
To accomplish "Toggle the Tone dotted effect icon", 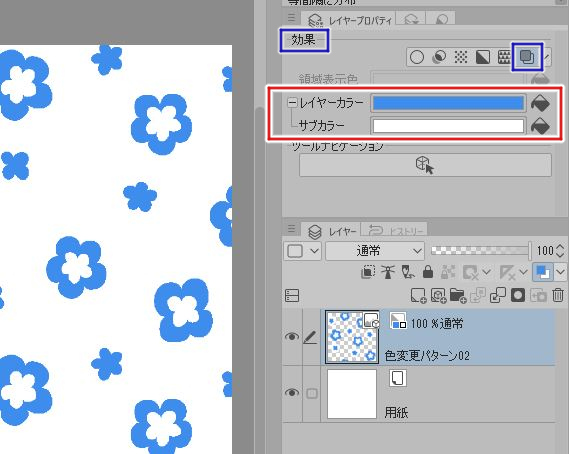I will coord(461,57).
